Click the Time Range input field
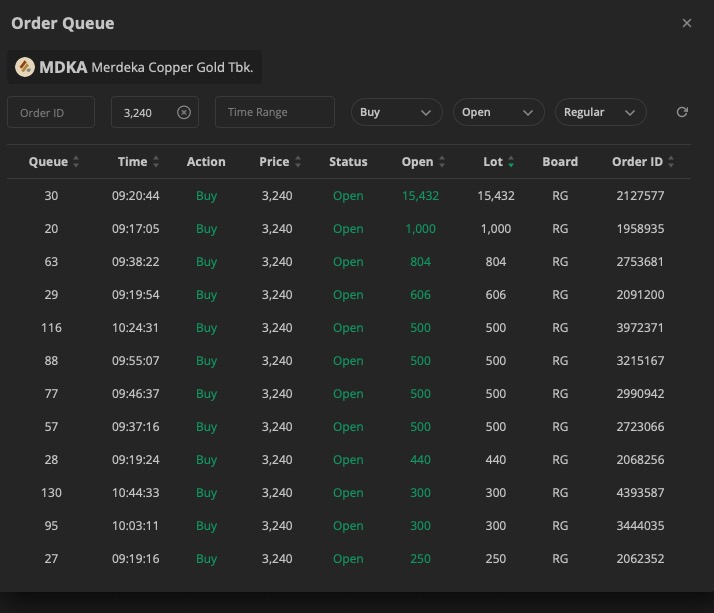Image resolution: width=714 pixels, height=613 pixels. click(274, 112)
